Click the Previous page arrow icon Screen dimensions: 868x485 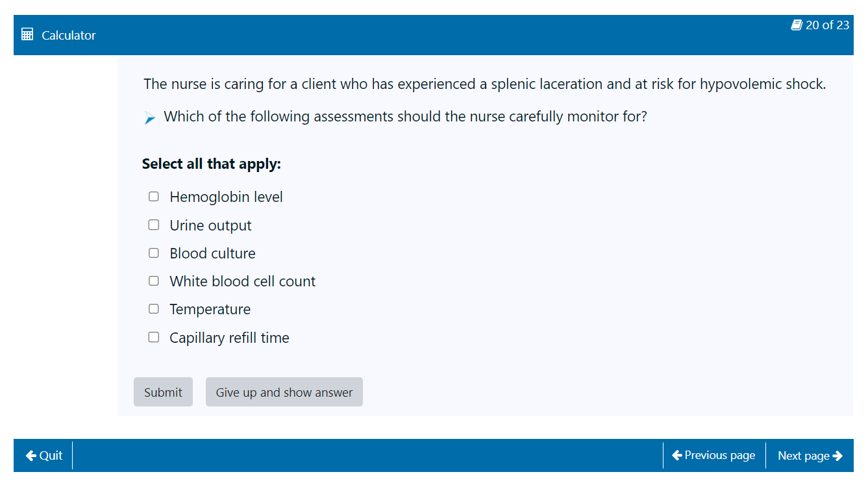(676, 456)
